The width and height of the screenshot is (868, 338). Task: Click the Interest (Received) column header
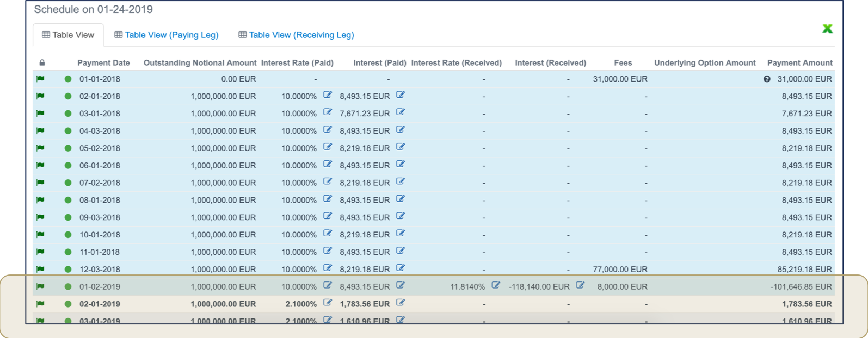tap(551, 63)
